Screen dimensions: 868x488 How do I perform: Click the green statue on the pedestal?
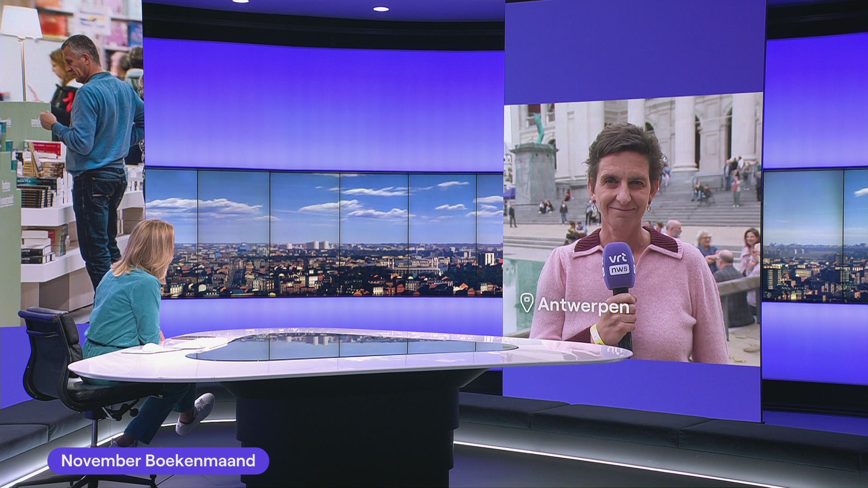(x=538, y=128)
